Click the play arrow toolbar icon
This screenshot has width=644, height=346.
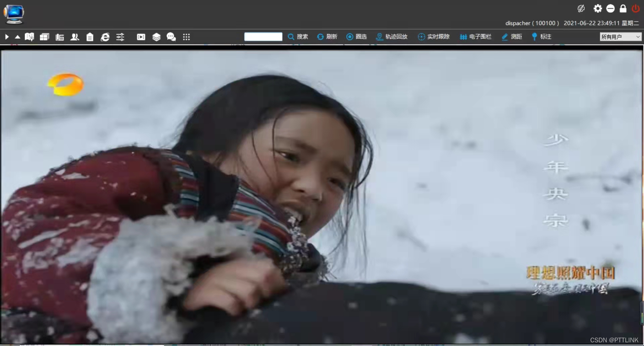pos(7,37)
